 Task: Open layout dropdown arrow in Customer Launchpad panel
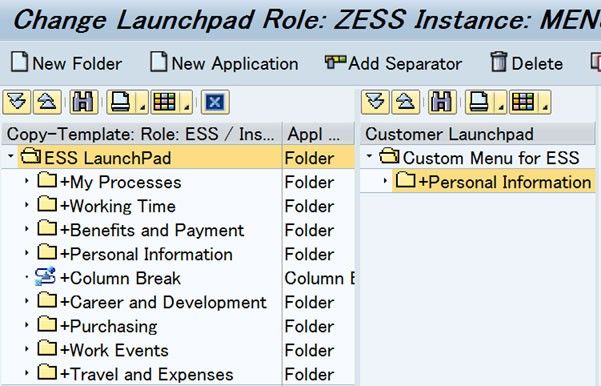pyautogui.click(x=545, y=102)
